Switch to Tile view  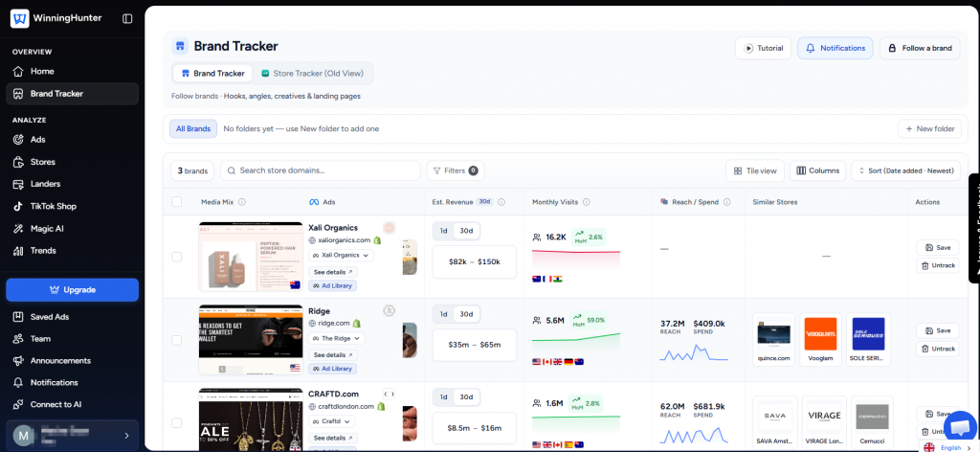pyautogui.click(x=755, y=170)
